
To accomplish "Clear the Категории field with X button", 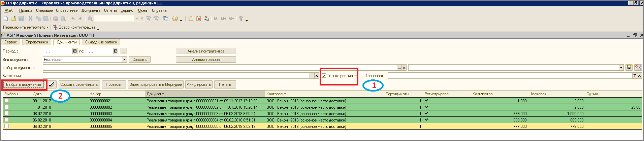I will tap(317, 76).
